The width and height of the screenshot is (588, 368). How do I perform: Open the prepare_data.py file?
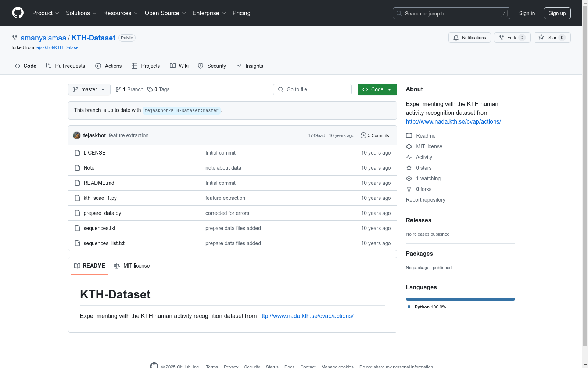point(102,213)
